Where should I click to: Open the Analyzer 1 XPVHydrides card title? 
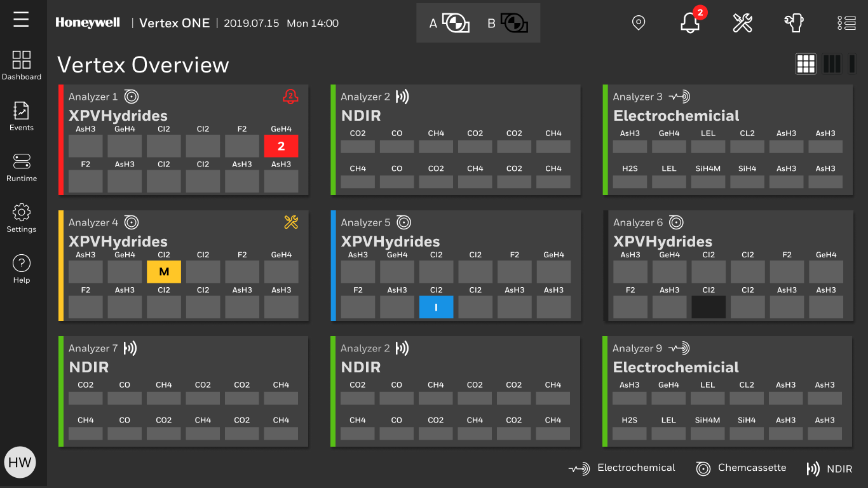pyautogui.click(x=118, y=116)
